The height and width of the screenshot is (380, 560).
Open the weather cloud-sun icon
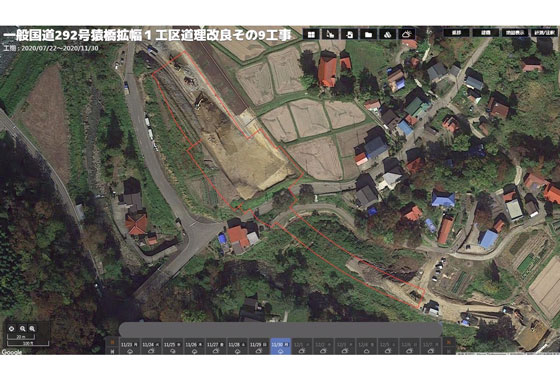point(407,34)
